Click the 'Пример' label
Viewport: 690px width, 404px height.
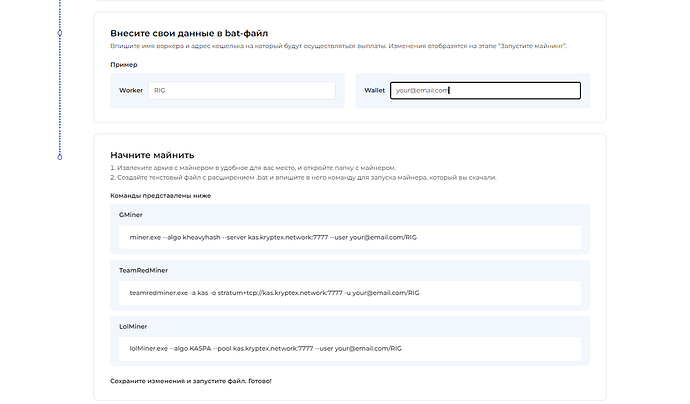point(124,65)
